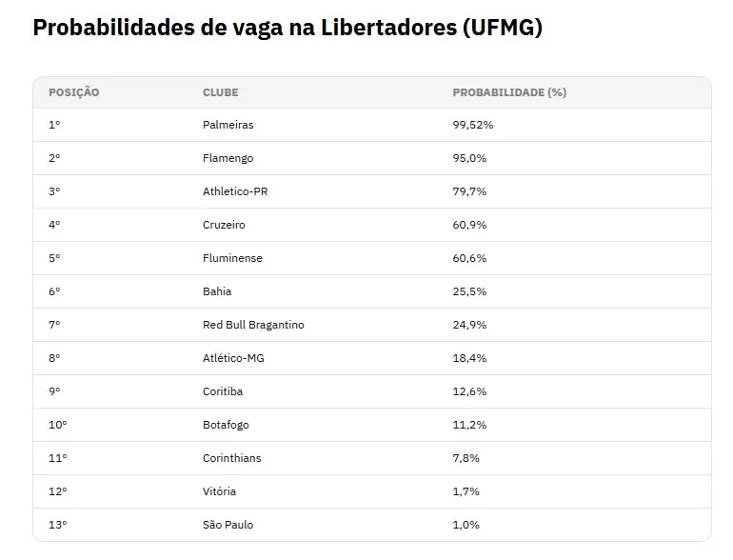Click on Cruzeiro club entry
The image size is (733, 560).
pyautogui.click(x=224, y=225)
